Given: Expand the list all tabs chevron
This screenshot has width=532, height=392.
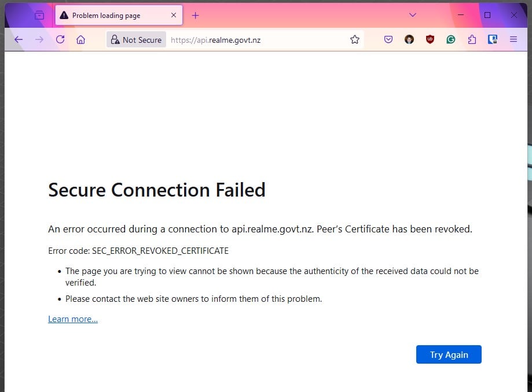Looking at the screenshot, I should (x=413, y=15).
